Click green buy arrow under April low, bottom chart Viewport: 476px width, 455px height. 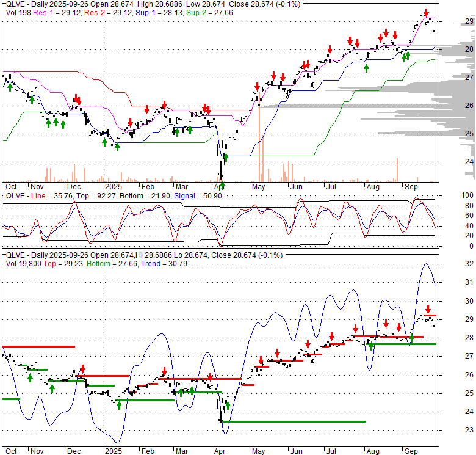click(x=228, y=405)
